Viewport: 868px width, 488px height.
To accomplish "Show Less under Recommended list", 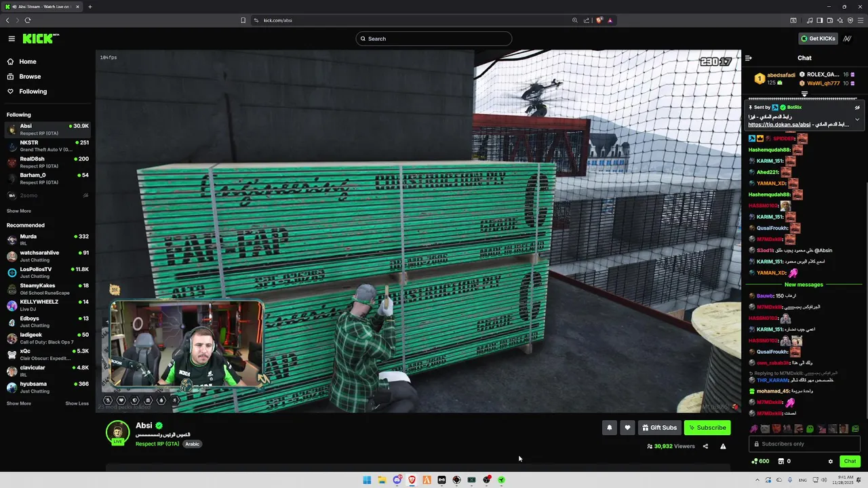I will click(x=77, y=403).
